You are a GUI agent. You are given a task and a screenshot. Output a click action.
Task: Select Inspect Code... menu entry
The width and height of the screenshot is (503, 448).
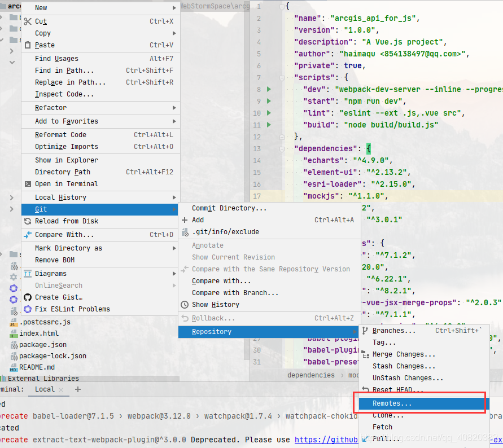(100, 94)
